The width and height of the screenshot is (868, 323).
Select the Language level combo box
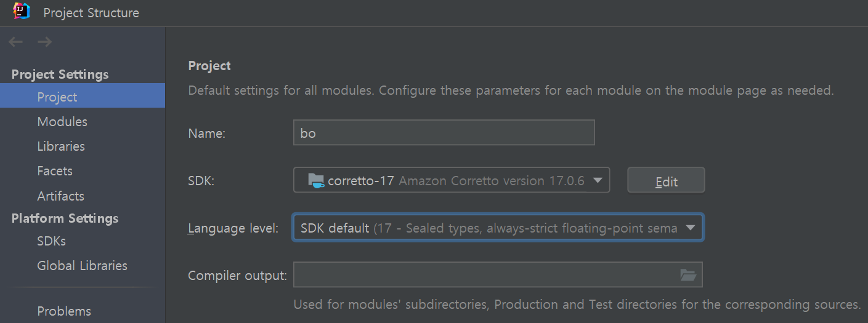(x=487, y=228)
